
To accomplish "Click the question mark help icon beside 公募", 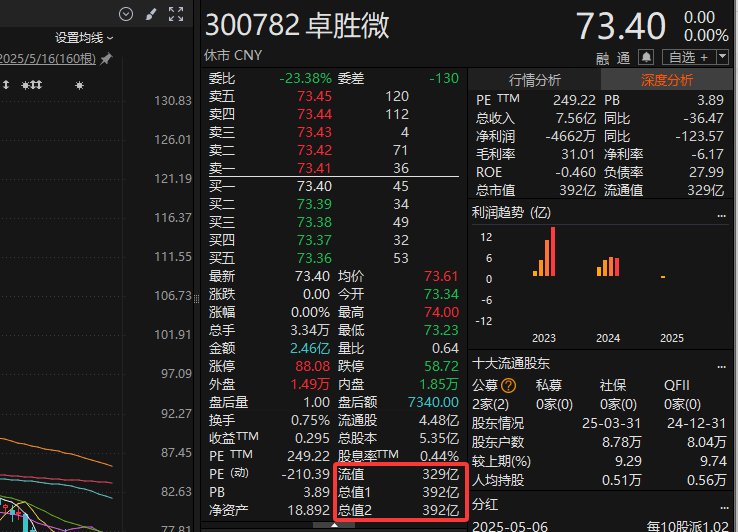I will [x=508, y=386].
